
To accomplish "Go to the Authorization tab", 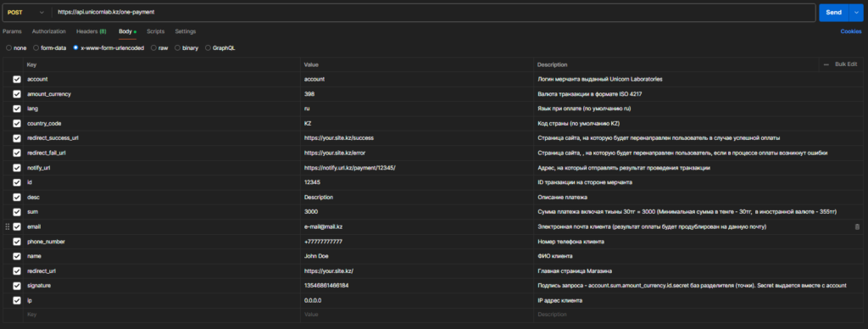I will [48, 31].
